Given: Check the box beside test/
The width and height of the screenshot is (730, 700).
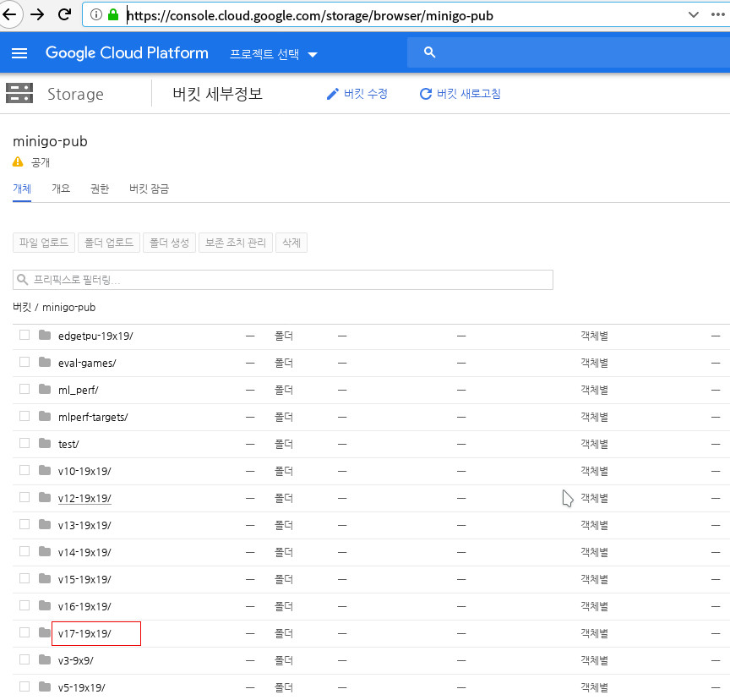Looking at the screenshot, I should [25, 443].
